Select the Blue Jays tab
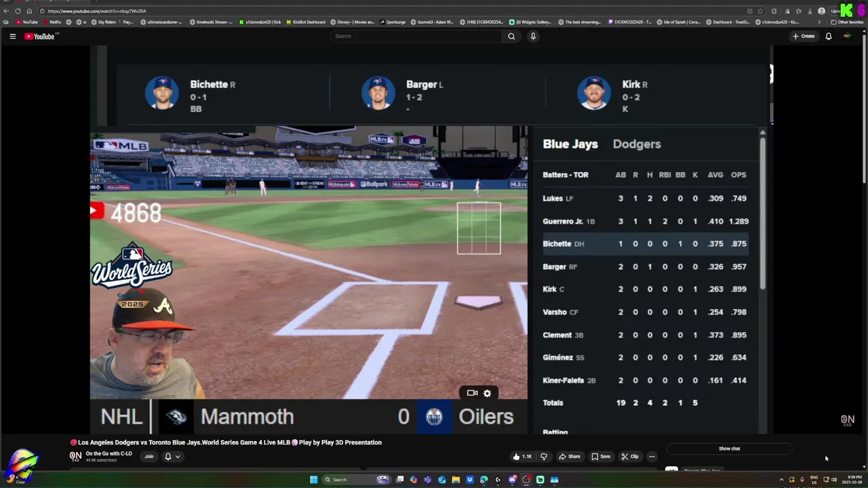The width and height of the screenshot is (868, 488). click(x=570, y=144)
